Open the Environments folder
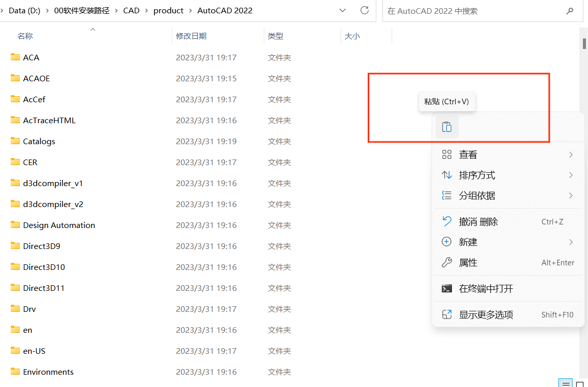The image size is (588, 387). (48, 372)
